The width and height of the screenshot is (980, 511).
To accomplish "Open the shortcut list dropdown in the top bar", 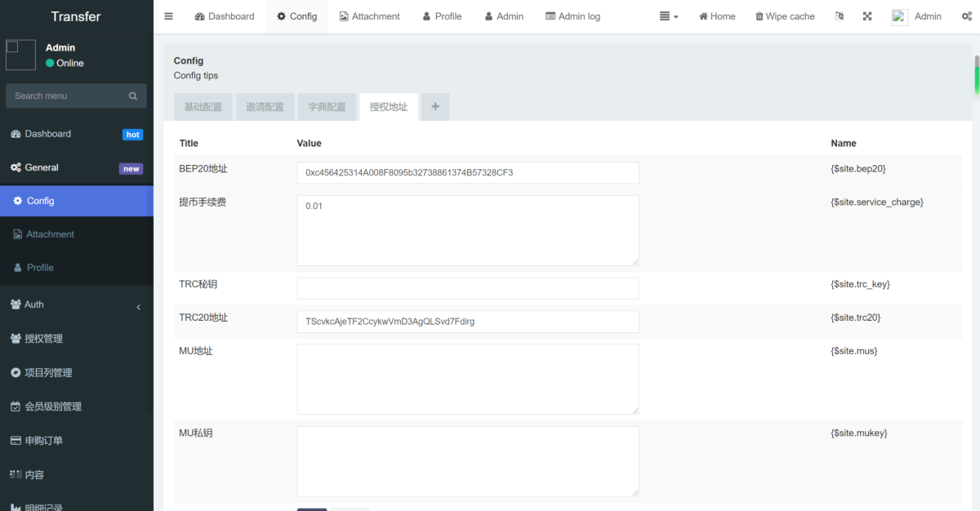I will pos(669,16).
